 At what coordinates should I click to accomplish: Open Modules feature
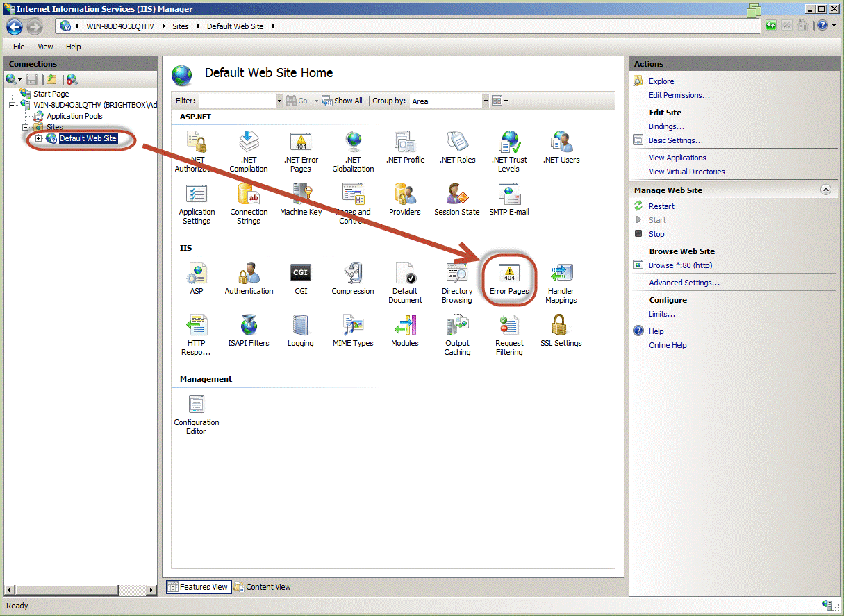405,331
